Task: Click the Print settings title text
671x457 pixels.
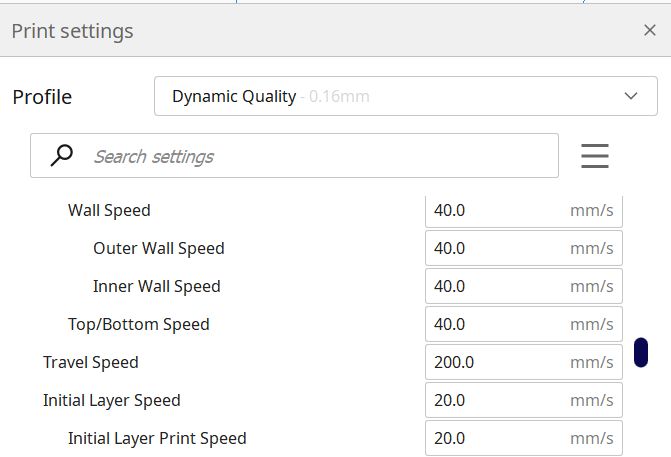Action: [72, 31]
